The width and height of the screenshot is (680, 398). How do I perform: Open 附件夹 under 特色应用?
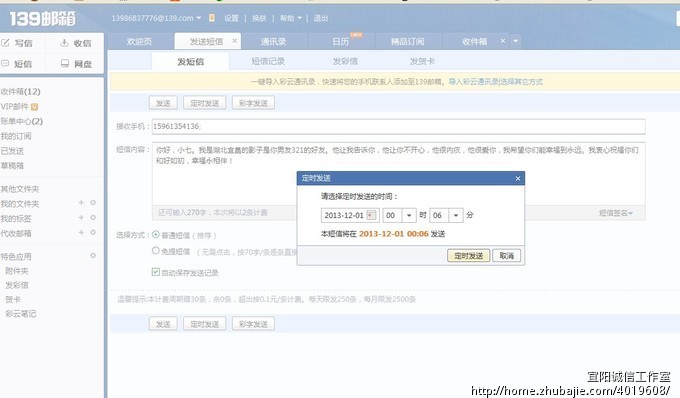[x=17, y=271]
